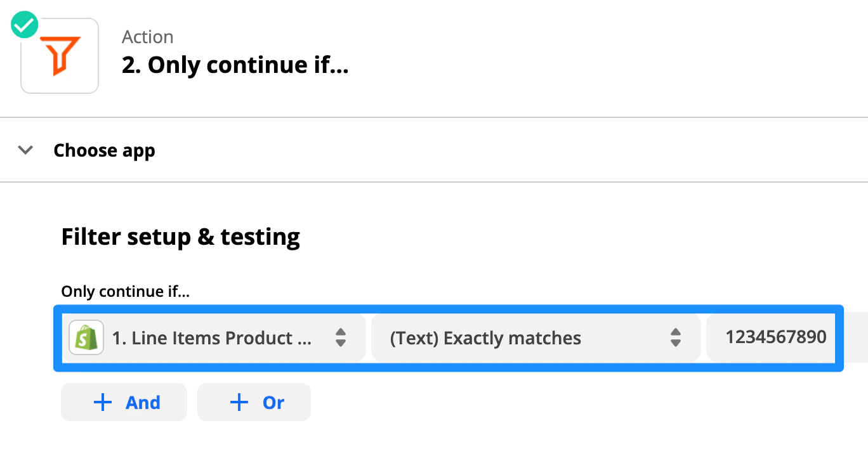Click the green checkmark badge on the step
Image resolution: width=868 pixels, height=449 pixels.
(x=24, y=24)
